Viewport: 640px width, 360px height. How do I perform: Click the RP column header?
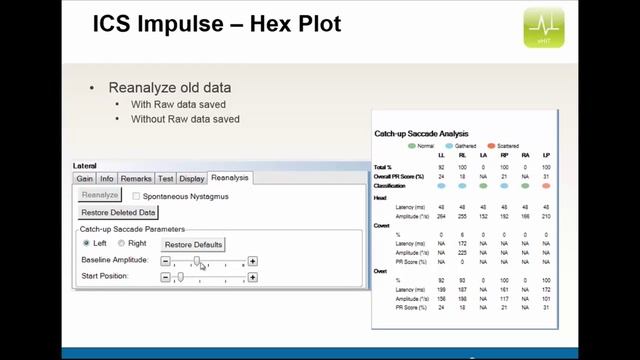[504, 156]
